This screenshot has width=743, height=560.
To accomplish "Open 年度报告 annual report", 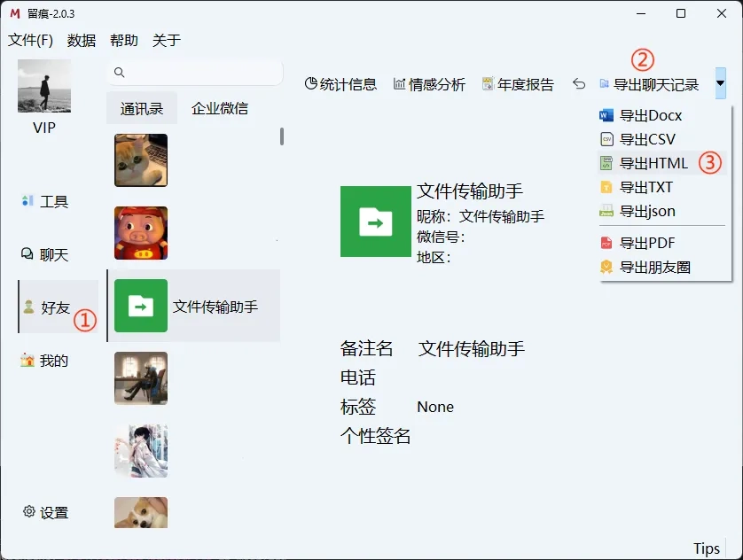I will pyautogui.click(x=518, y=84).
